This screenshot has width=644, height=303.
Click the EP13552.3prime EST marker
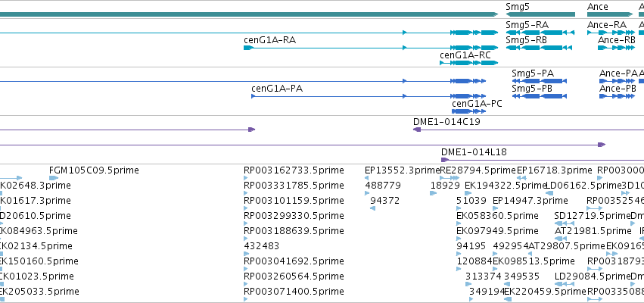[x=366, y=178]
